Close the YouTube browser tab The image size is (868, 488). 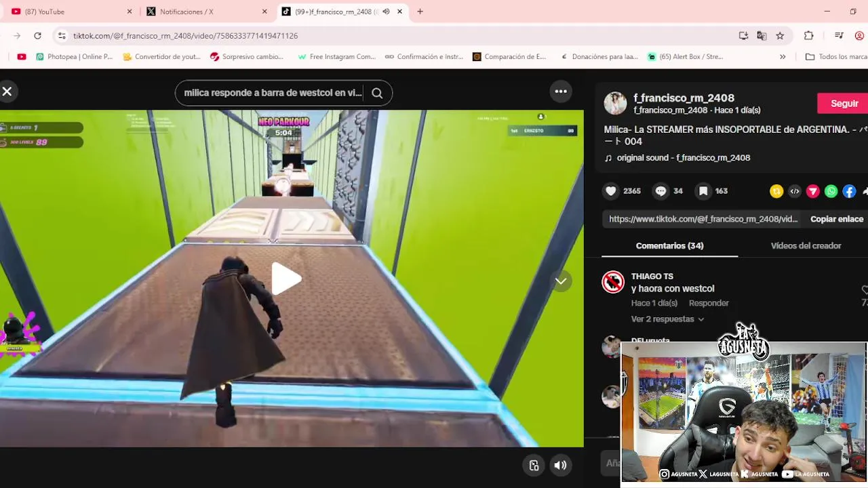[x=130, y=12]
